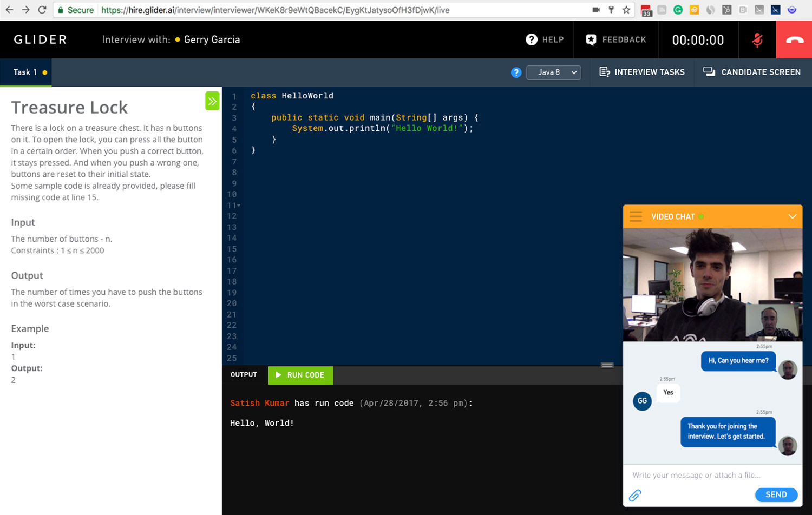Open the Java 8 language dropdown
This screenshot has height=515, width=812.
(x=553, y=72)
